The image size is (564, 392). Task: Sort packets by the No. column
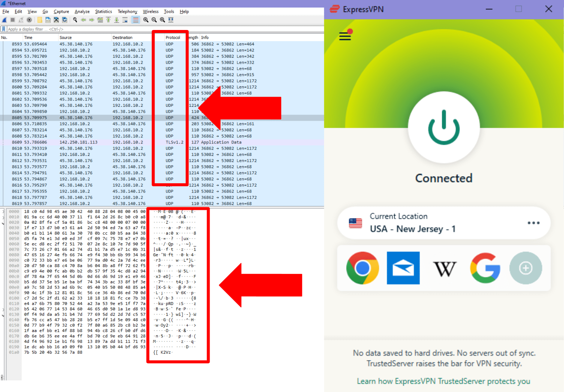point(12,37)
